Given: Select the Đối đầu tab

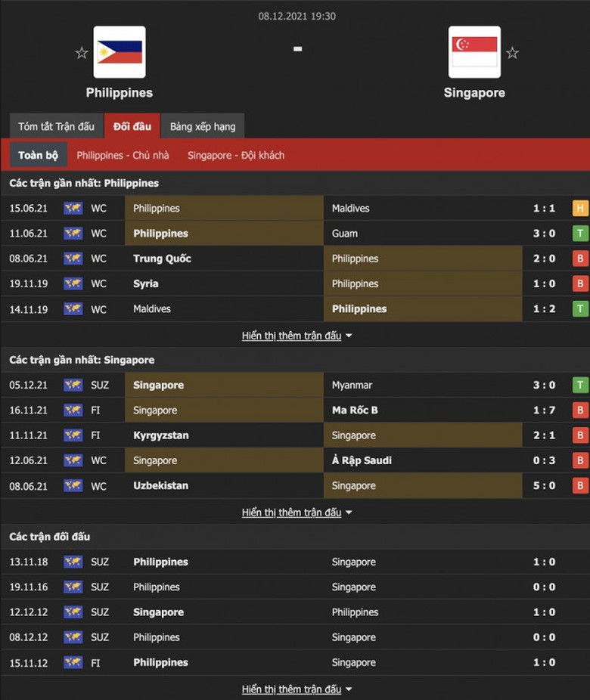Looking at the screenshot, I should click(132, 126).
